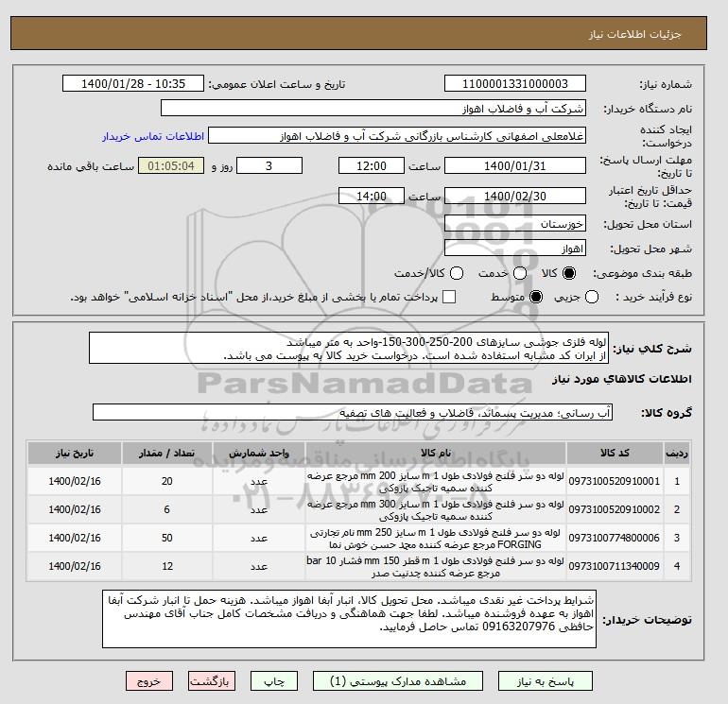Click the ردیف column header
728x704 pixels.
tap(676, 453)
